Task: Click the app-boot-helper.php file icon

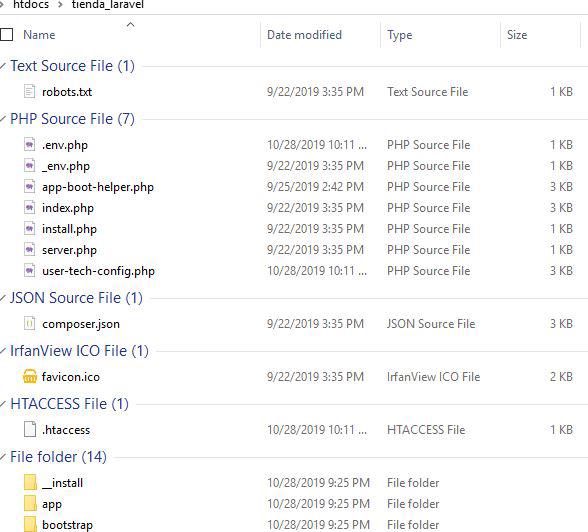Action: tap(30, 186)
